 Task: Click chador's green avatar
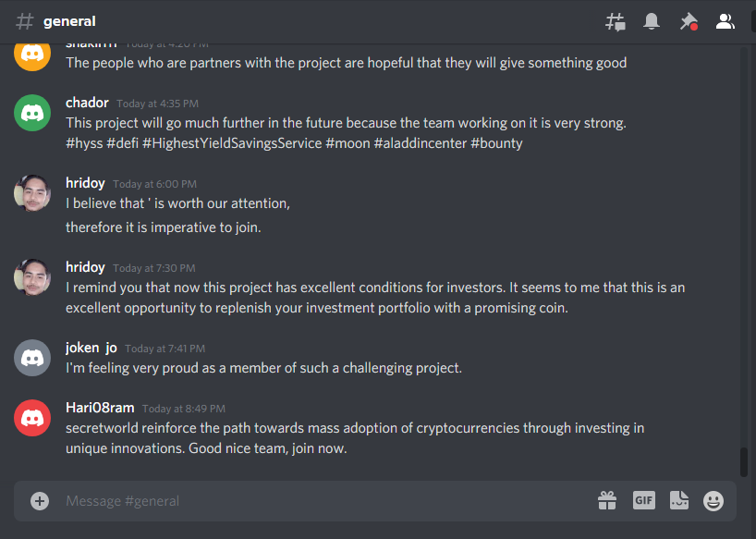click(32, 113)
